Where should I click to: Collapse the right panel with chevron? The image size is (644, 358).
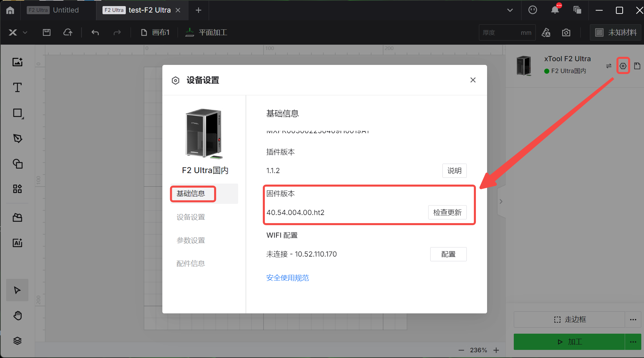[x=501, y=201]
